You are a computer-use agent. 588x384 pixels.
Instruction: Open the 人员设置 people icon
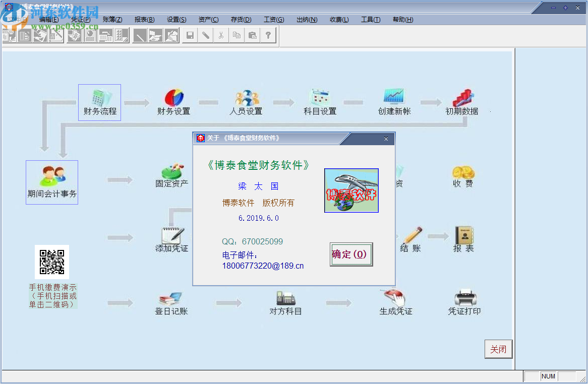tap(246, 102)
